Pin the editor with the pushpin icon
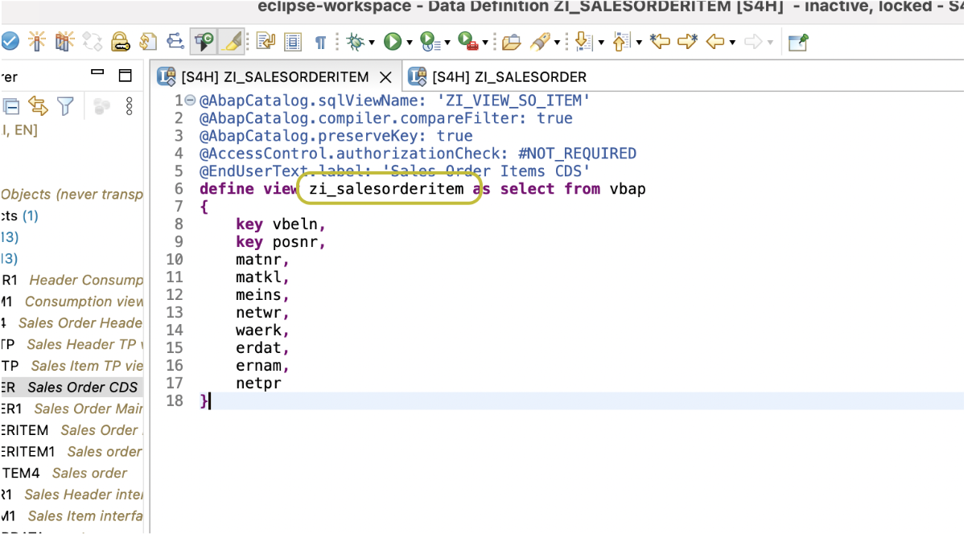 [x=798, y=42]
